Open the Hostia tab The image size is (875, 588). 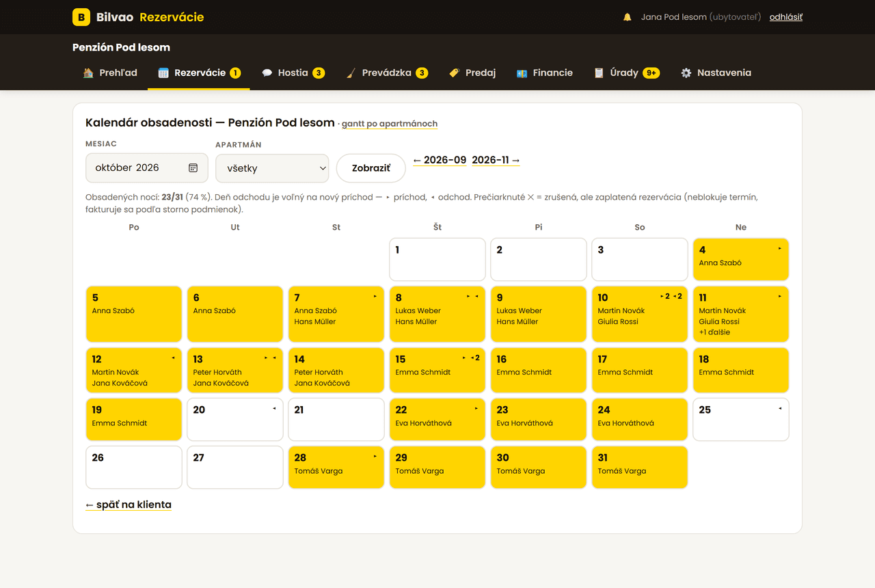pyautogui.click(x=293, y=72)
